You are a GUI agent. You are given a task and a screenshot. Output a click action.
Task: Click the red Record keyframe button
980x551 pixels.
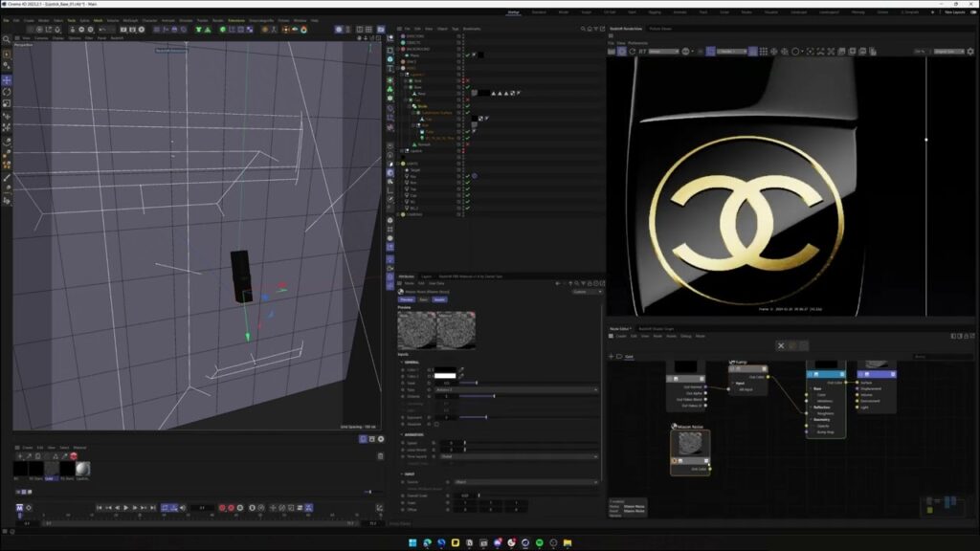point(222,508)
